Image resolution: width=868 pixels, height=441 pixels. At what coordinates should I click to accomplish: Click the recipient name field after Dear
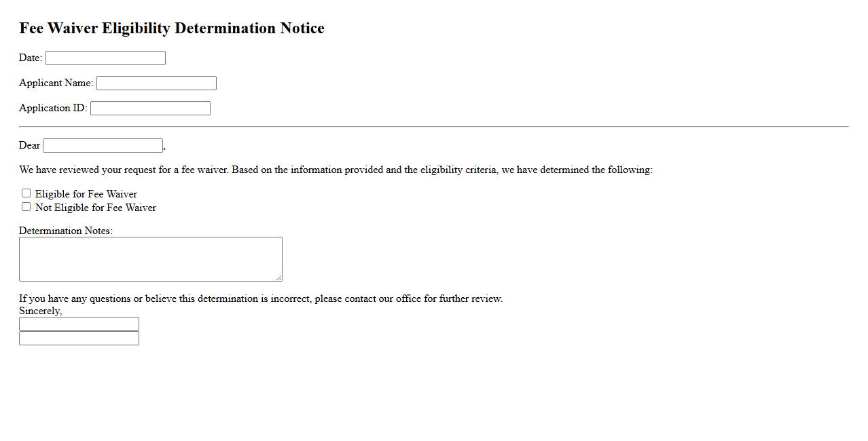pos(103,146)
